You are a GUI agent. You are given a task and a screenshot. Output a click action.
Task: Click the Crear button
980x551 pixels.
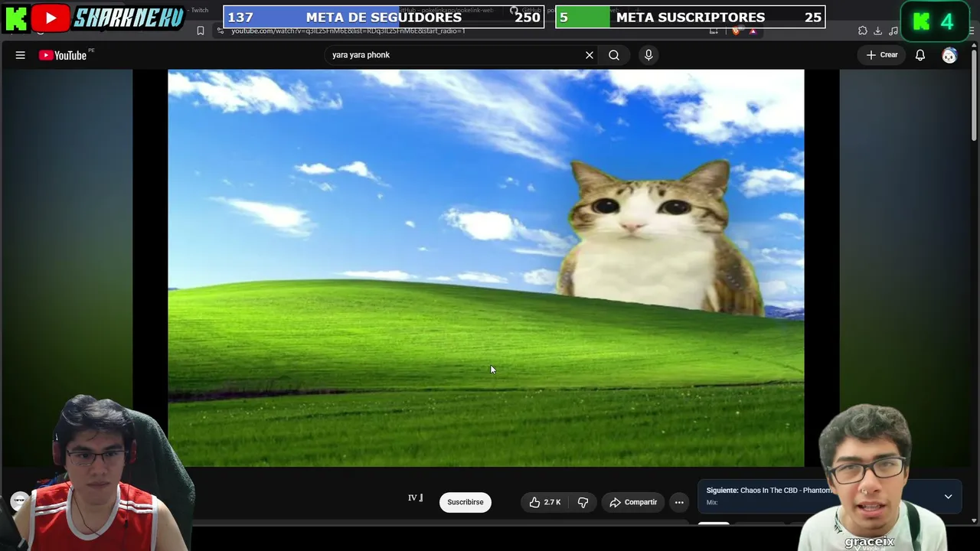[x=882, y=55]
